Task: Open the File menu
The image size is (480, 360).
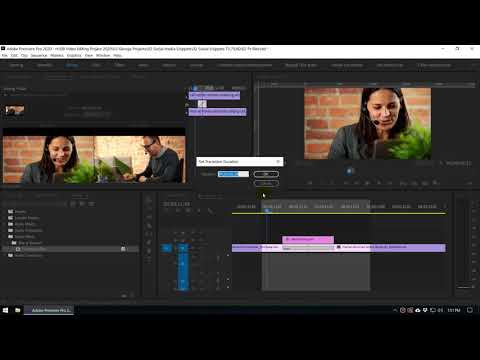Action: coord(4,55)
